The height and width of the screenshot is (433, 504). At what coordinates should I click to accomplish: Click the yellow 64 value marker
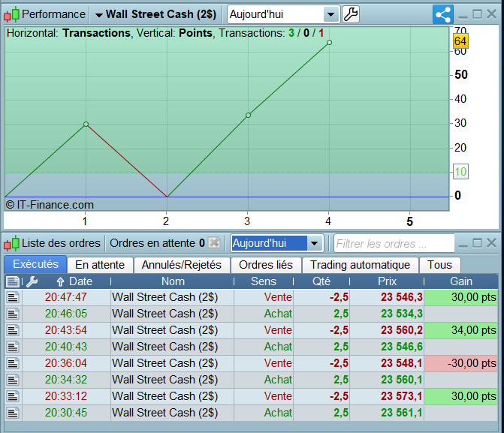460,41
